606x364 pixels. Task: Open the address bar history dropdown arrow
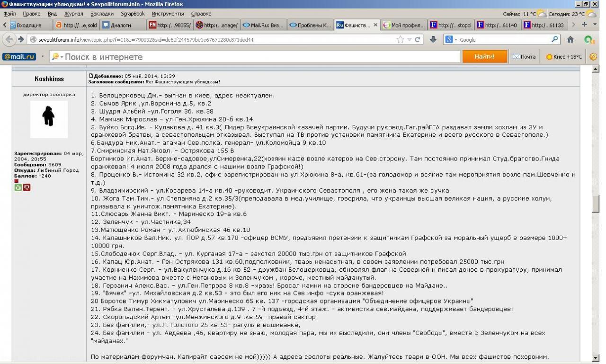point(410,40)
